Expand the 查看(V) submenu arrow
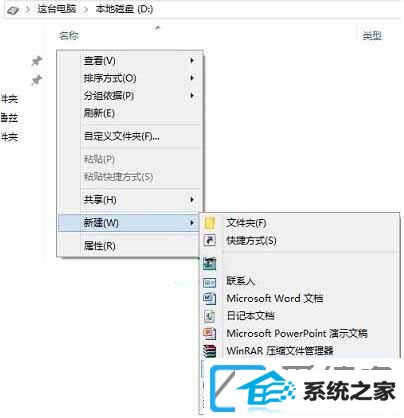The width and height of the screenshot is (404, 418). [x=192, y=60]
